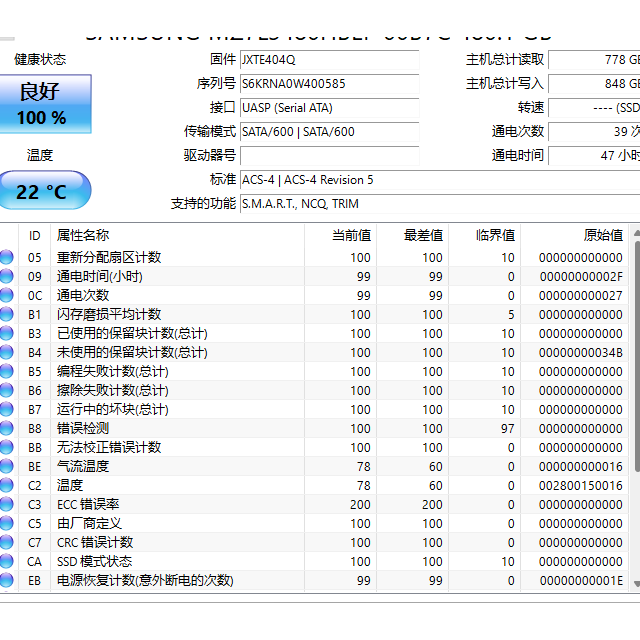Select the 由厂商定义 attribute row
Image resolution: width=640 pixels, height=640 pixels.
[314, 523]
